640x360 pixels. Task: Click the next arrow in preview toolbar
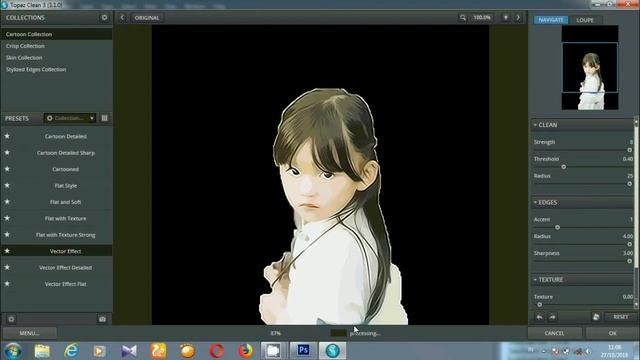(x=518, y=18)
